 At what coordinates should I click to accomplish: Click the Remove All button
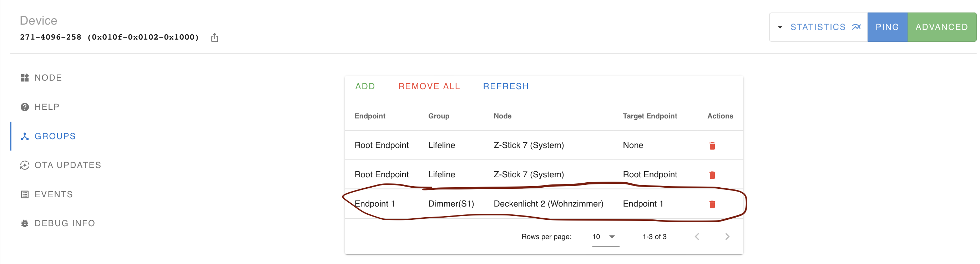[x=429, y=86]
